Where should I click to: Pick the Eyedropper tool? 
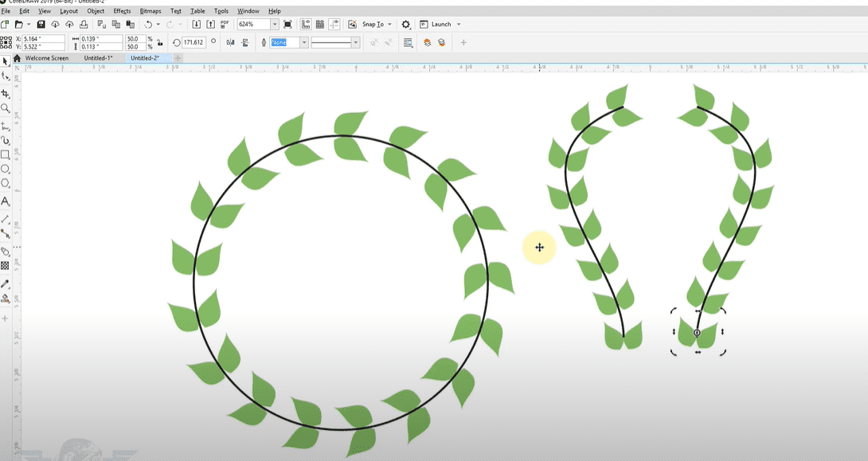pos(6,283)
